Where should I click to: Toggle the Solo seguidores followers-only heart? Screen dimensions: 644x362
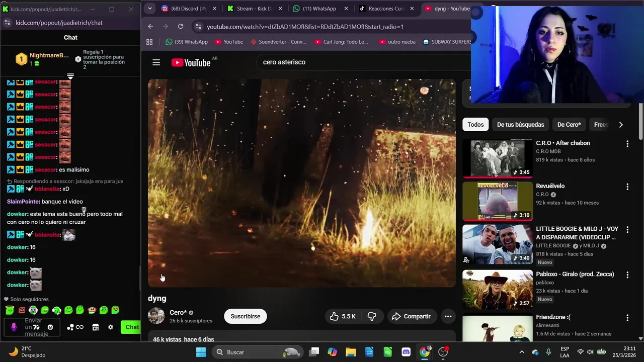point(6,299)
